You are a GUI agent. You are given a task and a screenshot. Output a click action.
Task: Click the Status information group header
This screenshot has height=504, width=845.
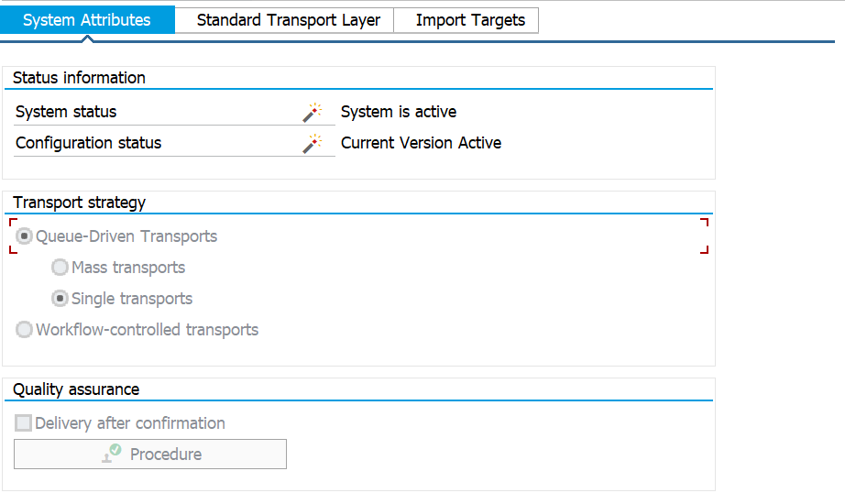pos(79,78)
